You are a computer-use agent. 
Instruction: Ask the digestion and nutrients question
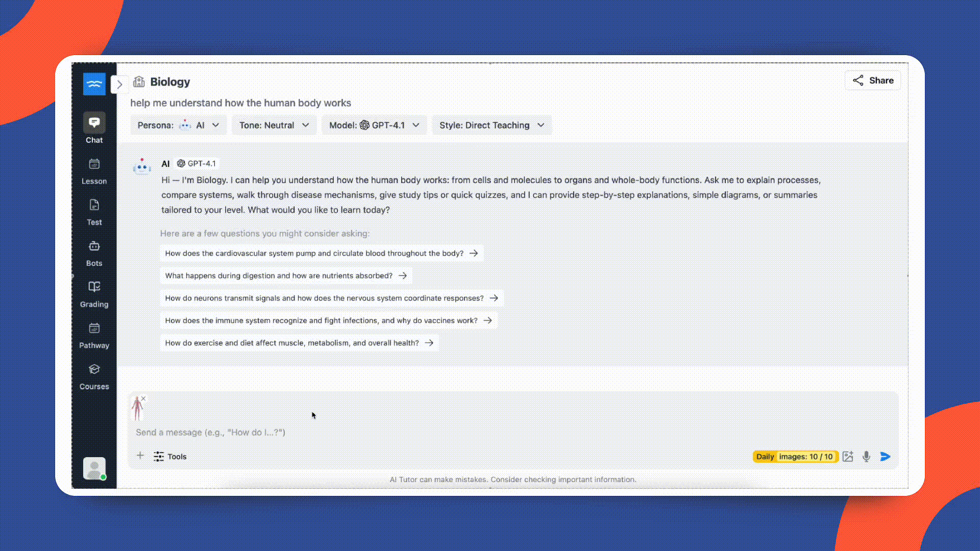coord(286,275)
